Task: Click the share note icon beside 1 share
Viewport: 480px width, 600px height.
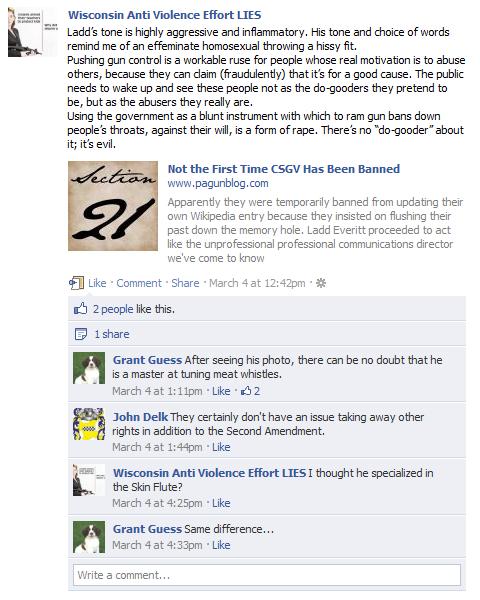Action: [81, 334]
